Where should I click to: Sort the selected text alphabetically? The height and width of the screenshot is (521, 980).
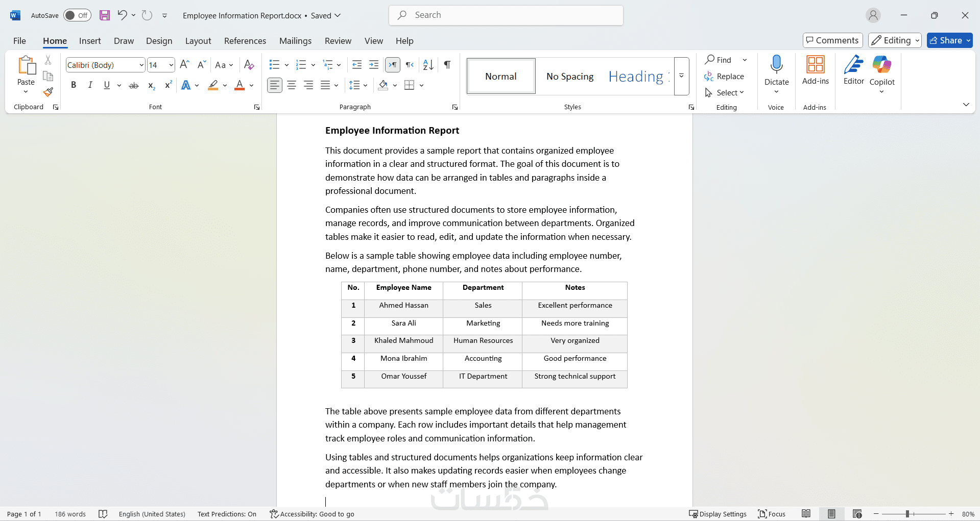coord(428,65)
